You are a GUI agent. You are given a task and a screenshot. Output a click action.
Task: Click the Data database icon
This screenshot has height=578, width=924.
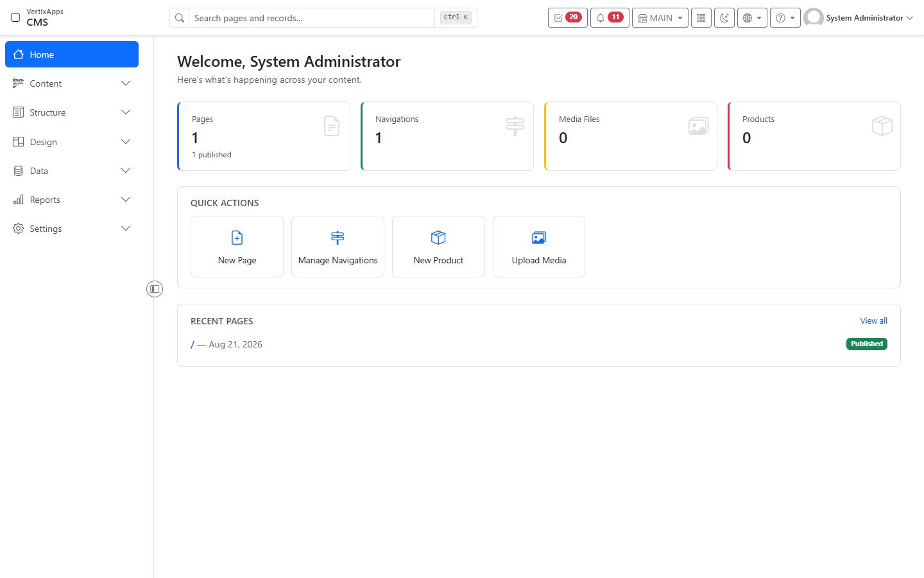[x=18, y=171]
